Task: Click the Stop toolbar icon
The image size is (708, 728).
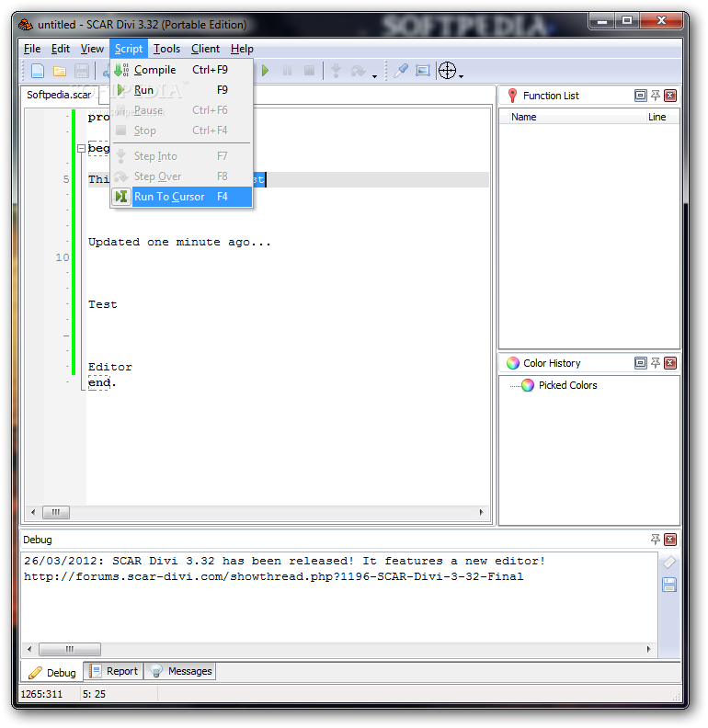Action: pos(309,71)
